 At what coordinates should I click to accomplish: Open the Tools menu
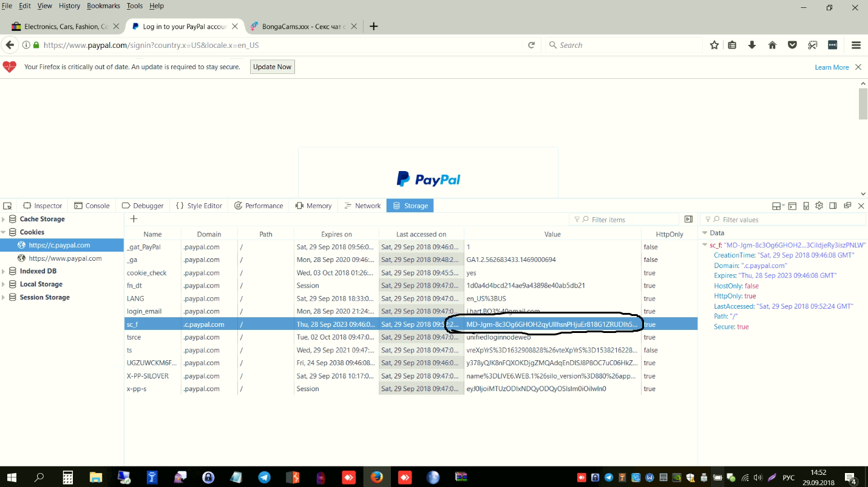point(135,5)
